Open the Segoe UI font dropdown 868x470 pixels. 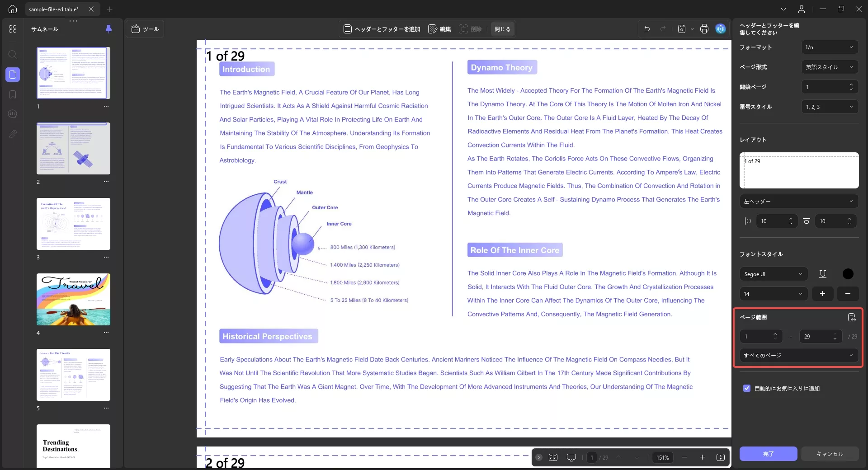pyautogui.click(x=774, y=274)
